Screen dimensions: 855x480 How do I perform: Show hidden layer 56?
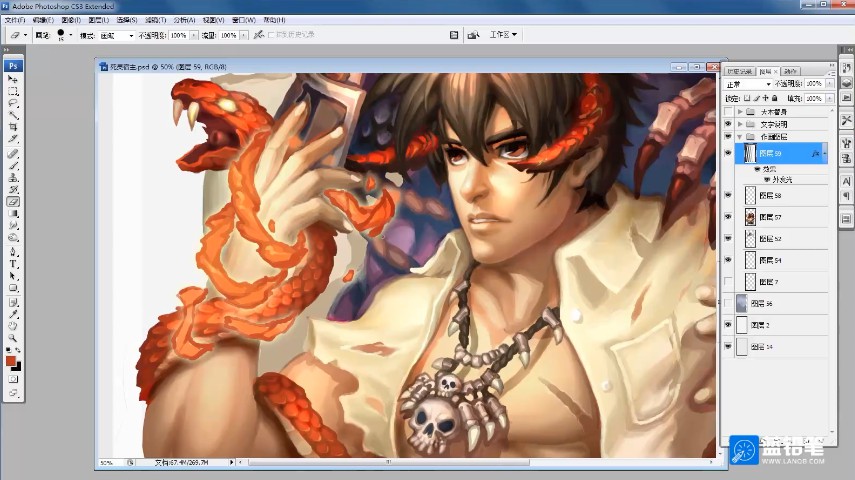click(728, 303)
